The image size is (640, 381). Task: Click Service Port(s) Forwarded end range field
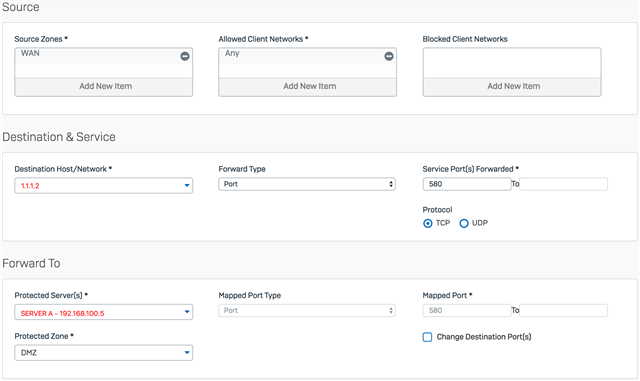tap(563, 184)
